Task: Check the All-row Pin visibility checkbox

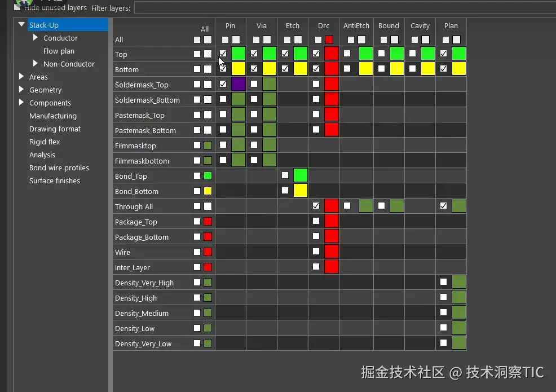Action: pos(225,39)
